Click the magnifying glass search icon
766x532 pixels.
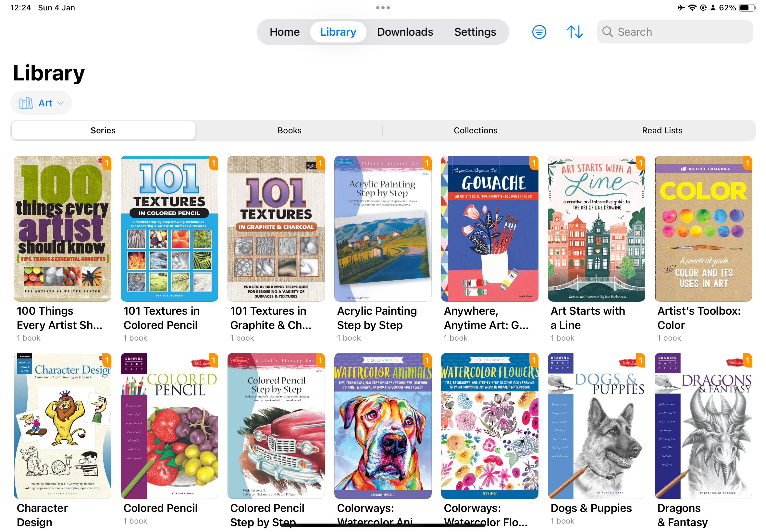[x=607, y=32]
